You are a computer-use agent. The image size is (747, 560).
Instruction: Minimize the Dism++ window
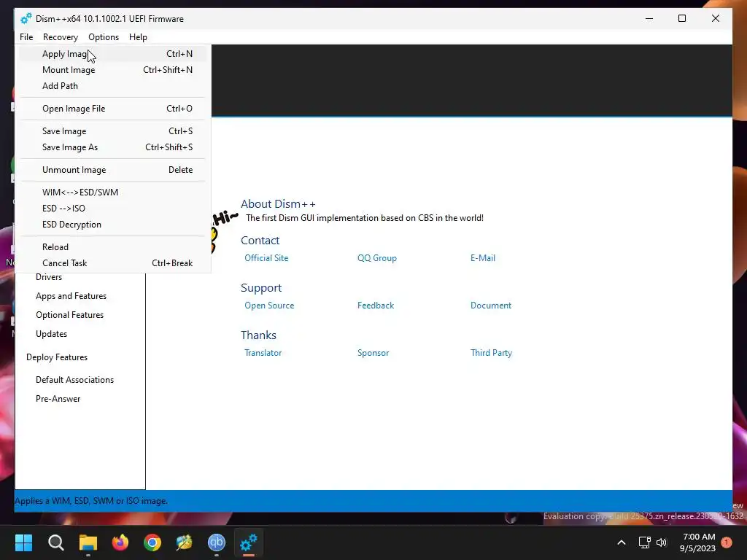pyautogui.click(x=649, y=18)
